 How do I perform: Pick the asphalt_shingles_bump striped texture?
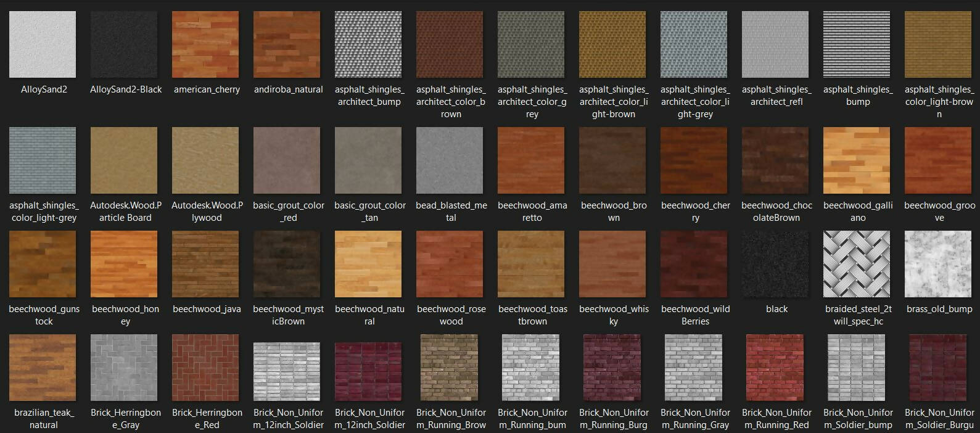point(857,44)
